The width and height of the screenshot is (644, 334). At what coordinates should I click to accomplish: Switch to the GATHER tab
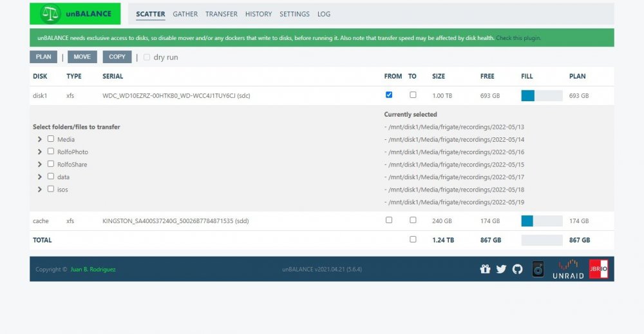(185, 14)
